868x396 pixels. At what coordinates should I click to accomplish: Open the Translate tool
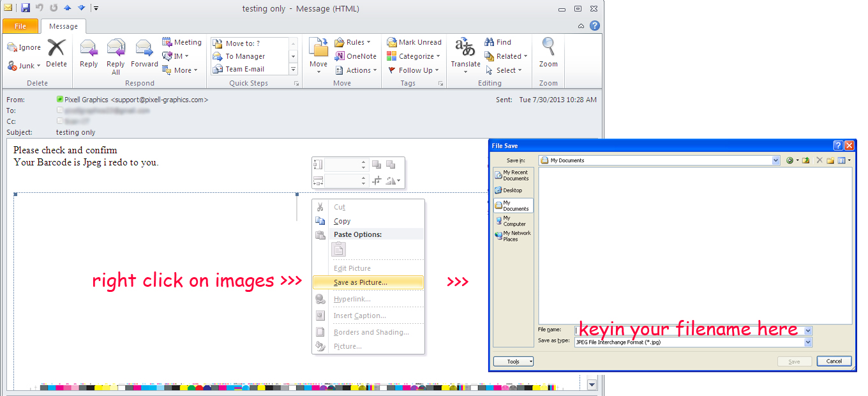pos(465,55)
